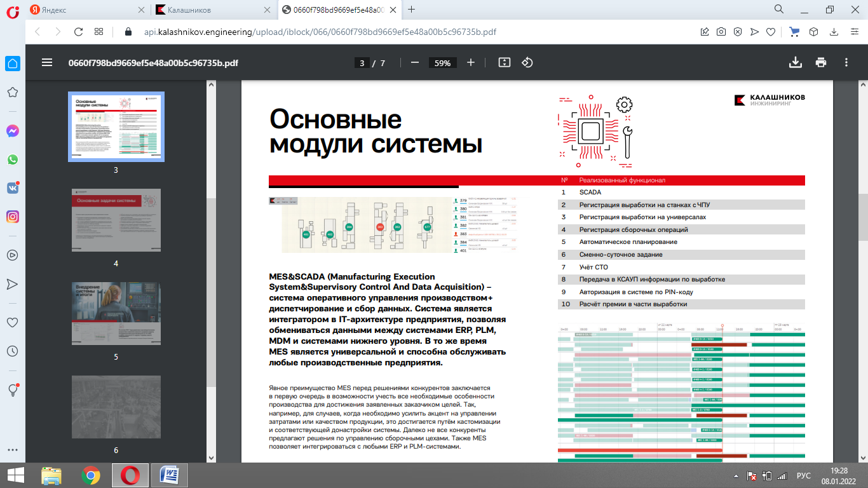Rotate the PDF counterclockwise
Image resolution: width=868 pixels, height=488 pixels.
coord(527,62)
